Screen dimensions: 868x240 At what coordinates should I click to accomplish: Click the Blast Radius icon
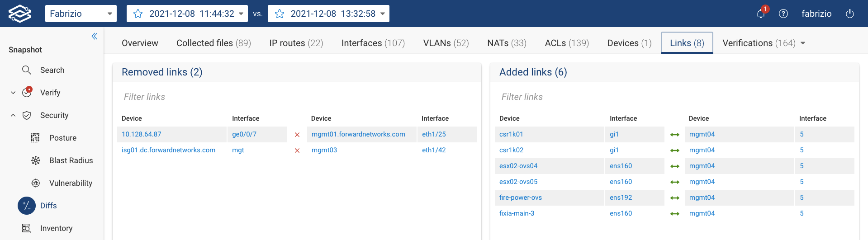[x=36, y=160]
